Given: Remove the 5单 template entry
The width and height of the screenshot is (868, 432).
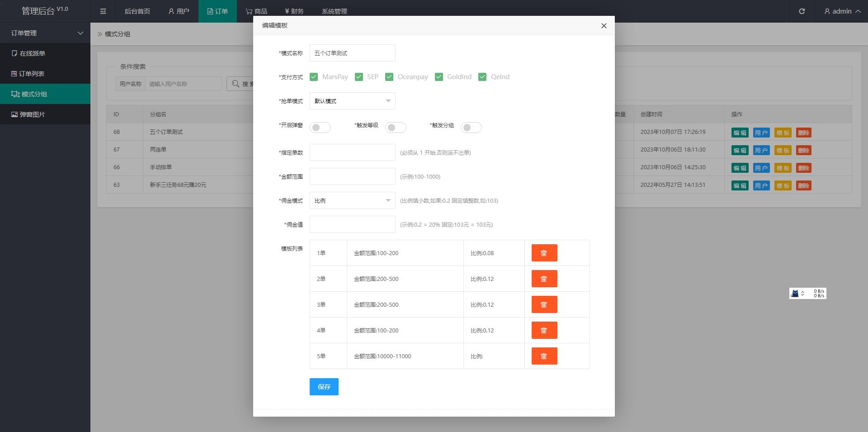Looking at the screenshot, I should 544,356.
